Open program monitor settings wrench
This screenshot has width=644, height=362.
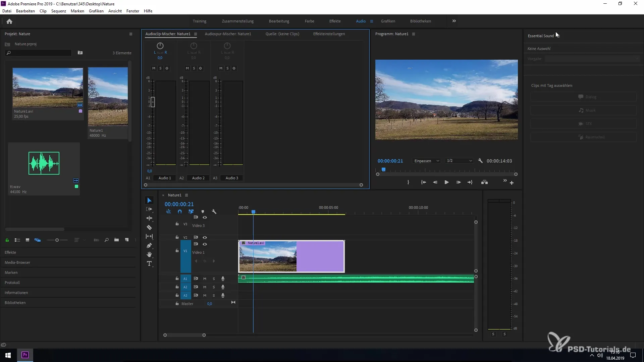coord(480,161)
